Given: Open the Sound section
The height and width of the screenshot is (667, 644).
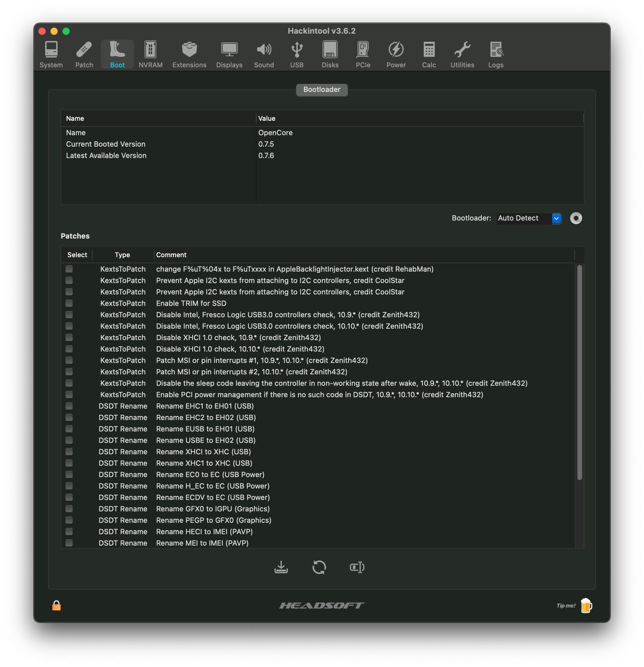Looking at the screenshot, I should coord(264,54).
